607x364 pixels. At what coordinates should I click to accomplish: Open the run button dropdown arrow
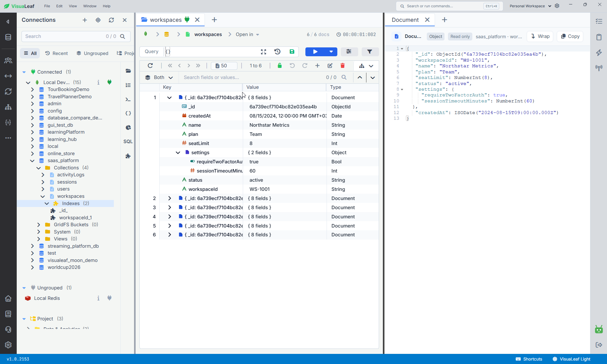coord(331,52)
